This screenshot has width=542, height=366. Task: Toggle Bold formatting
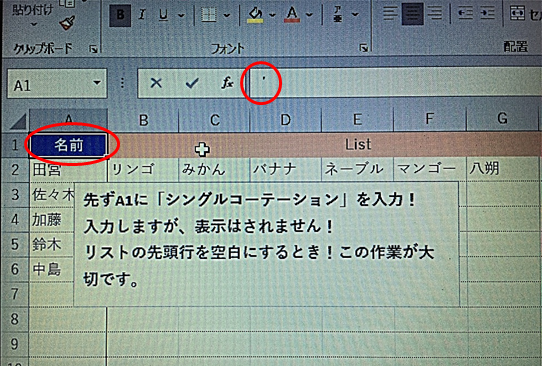[120, 15]
